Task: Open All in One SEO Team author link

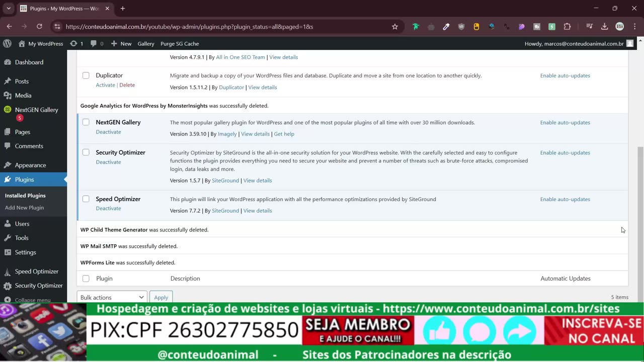Action: 240,57
